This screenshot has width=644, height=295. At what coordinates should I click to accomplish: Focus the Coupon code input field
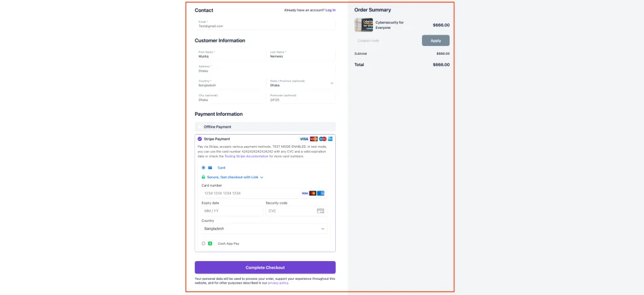point(386,40)
